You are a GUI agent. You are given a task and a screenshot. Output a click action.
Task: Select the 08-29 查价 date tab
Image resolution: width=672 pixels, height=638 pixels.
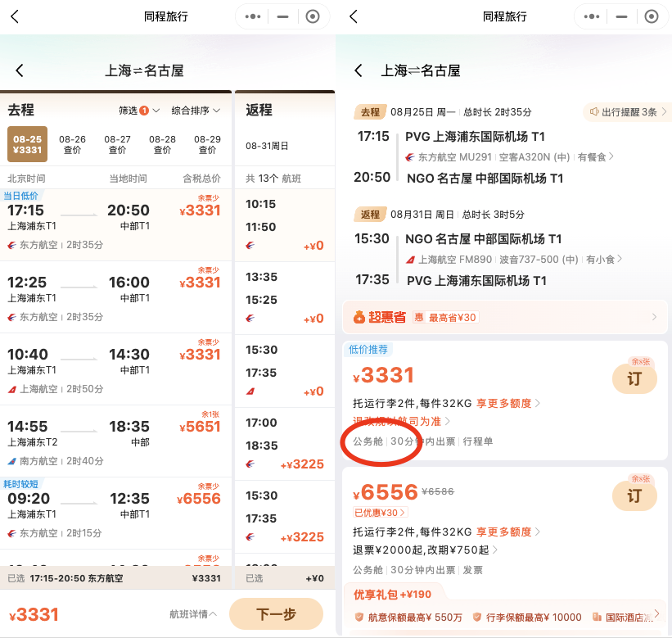pos(207,144)
